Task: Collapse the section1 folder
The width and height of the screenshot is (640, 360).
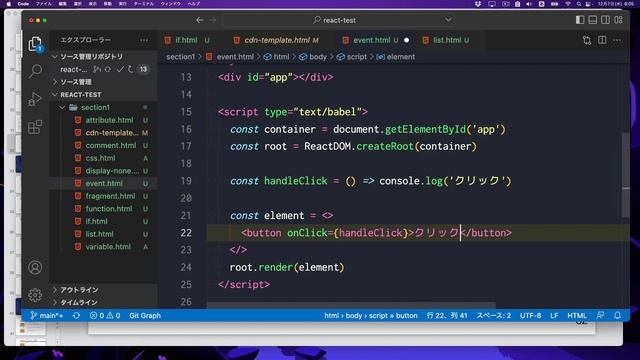Action: [x=95, y=107]
